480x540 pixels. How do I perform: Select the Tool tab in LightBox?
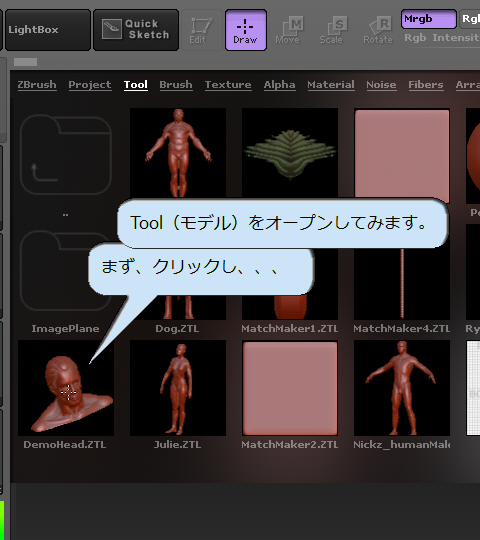click(x=136, y=85)
